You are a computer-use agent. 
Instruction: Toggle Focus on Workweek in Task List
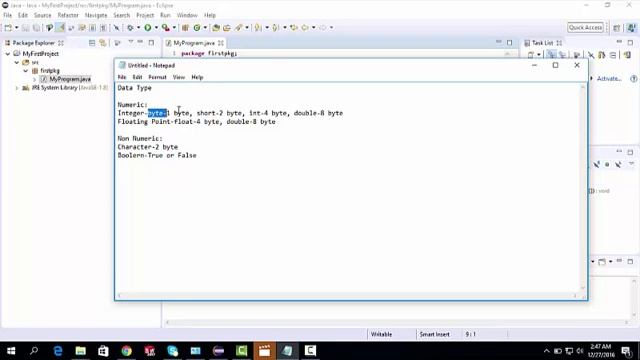576,55
